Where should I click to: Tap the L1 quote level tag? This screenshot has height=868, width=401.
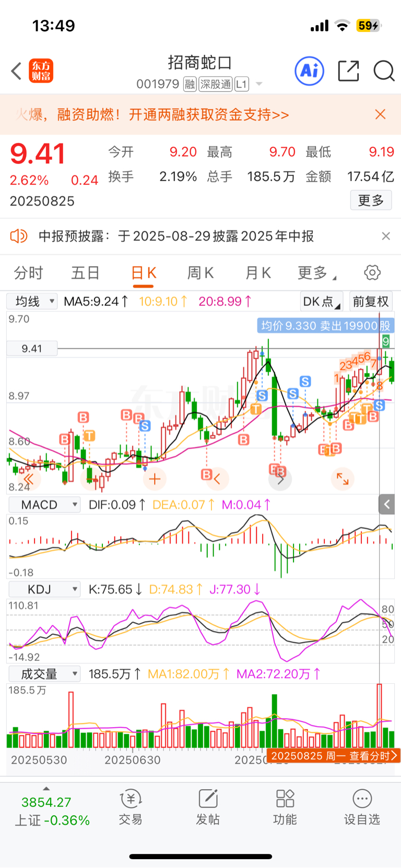pyautogui.click(x=241, y=84)
